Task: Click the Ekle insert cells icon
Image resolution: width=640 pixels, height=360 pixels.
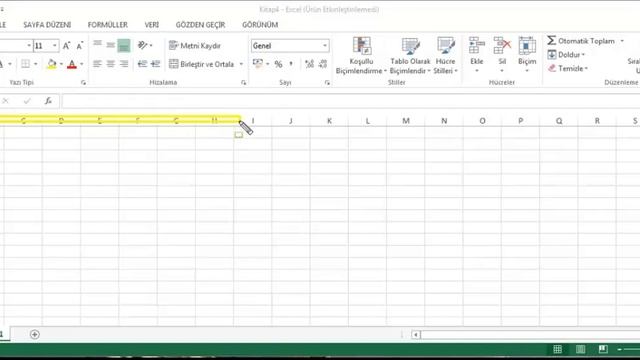Action: pyautogui.click(x=476, y=45)
